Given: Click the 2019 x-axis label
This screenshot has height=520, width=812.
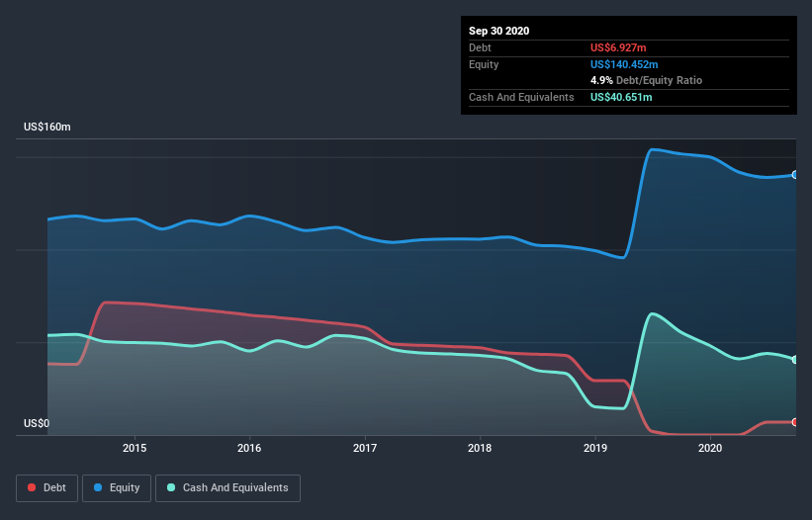Looking at the screenshot, I should (595, 448).
